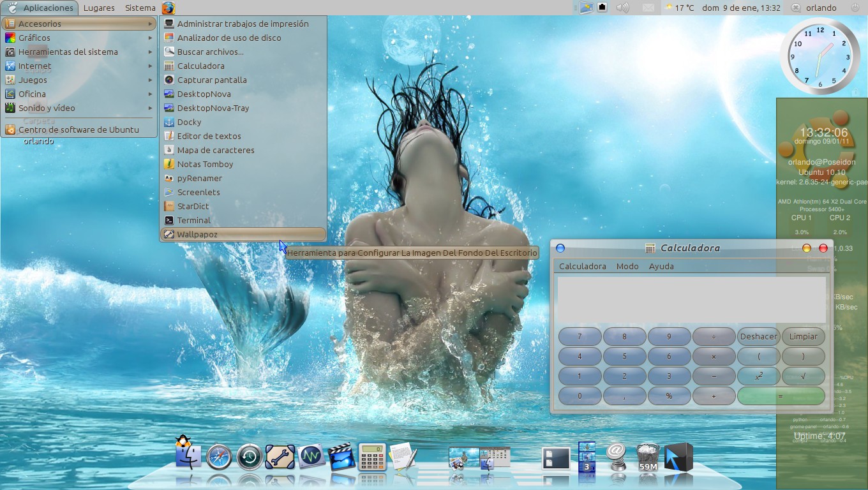Screen dimensions: 868x490
Task: Open pyRenamer entry
Action: [x=243, y=178]
